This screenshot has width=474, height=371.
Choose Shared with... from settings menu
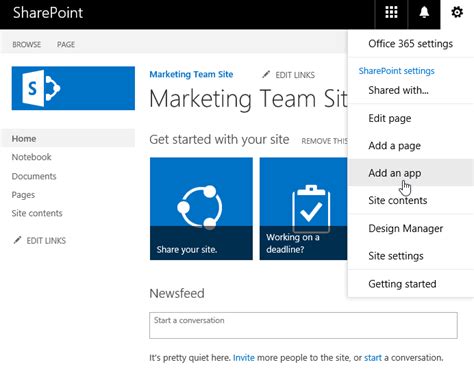pos(410,90)
